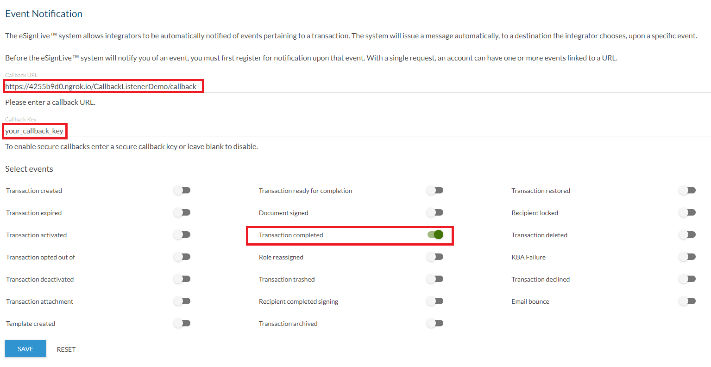Click the SAVE button
Viewport: 711px width, 367px height.
click(25, 349)
